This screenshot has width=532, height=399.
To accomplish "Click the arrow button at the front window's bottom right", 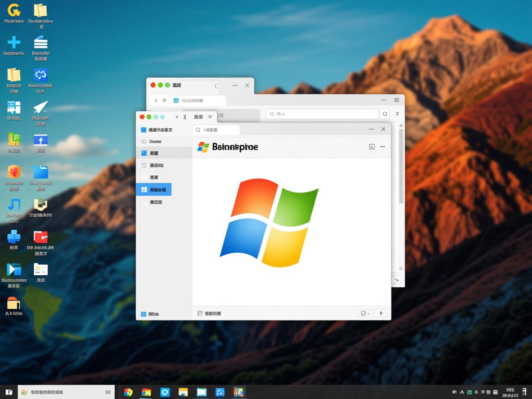I will (380, 313).
